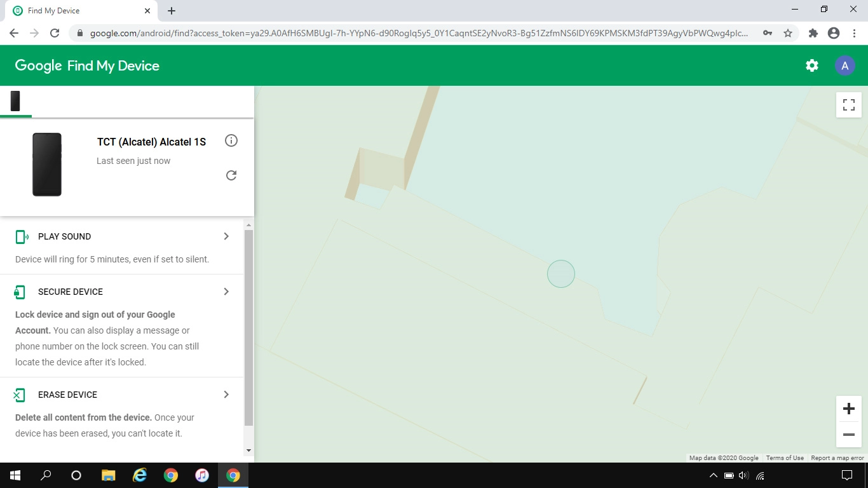Open the Terms of Use link
The width and height of the screenshot is (868, 488).
point(784,458)
